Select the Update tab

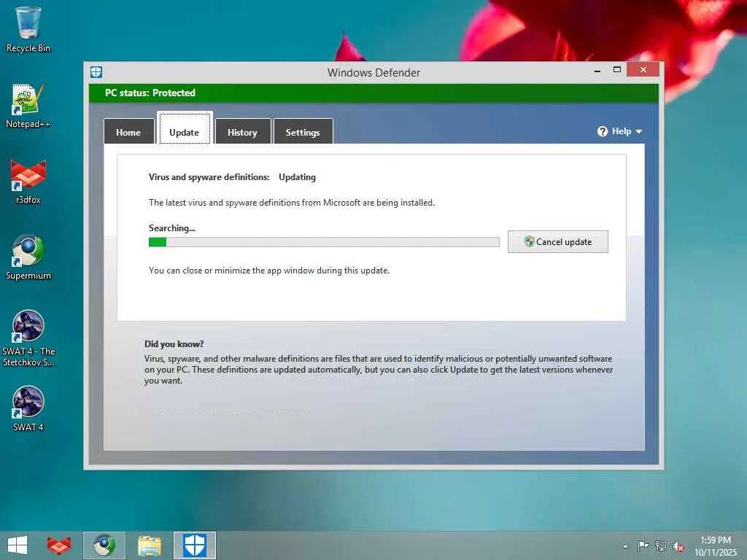click(x=185, y=128)
